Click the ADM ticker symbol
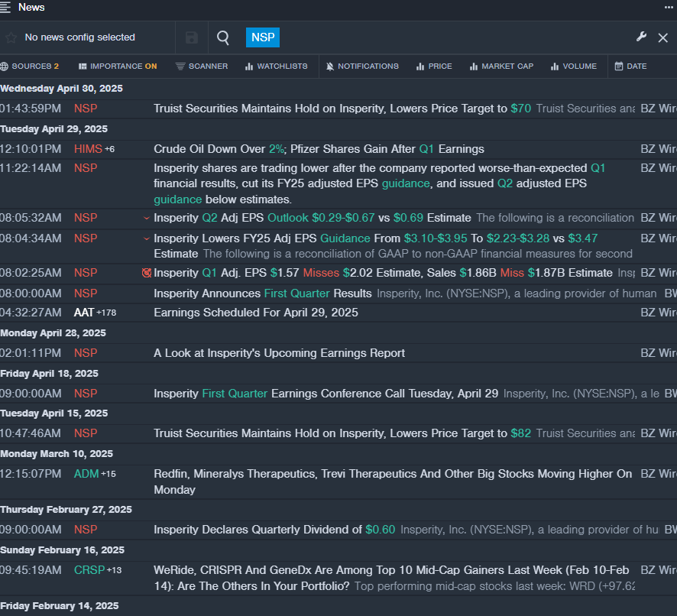The width and height of the screenshot is (677, 616). [86, 474]
